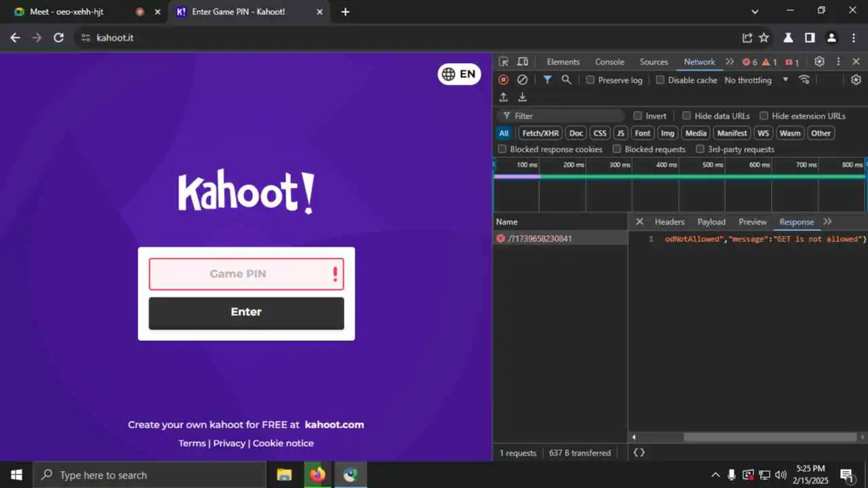Image resolution: width=868 pixels, height=488 pixels.
Task: Open the Headers tab of request
Action: click(x=669, y=222)
